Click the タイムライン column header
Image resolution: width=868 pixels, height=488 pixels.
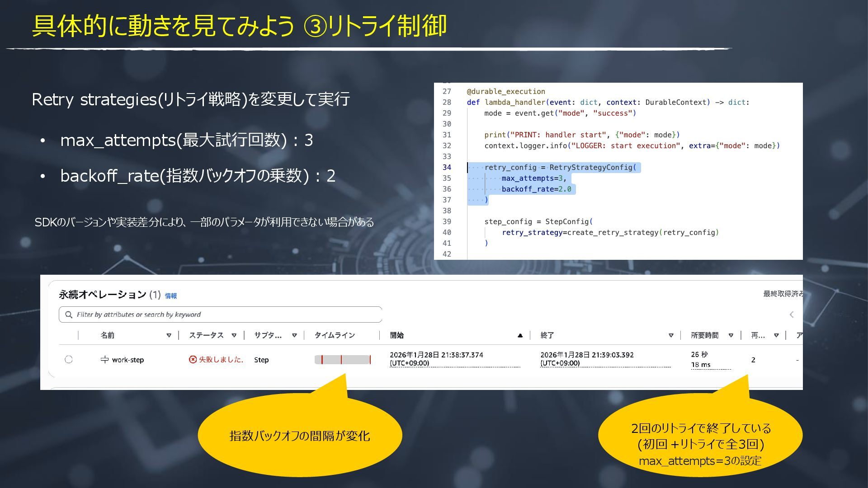(x=335, y=335)
